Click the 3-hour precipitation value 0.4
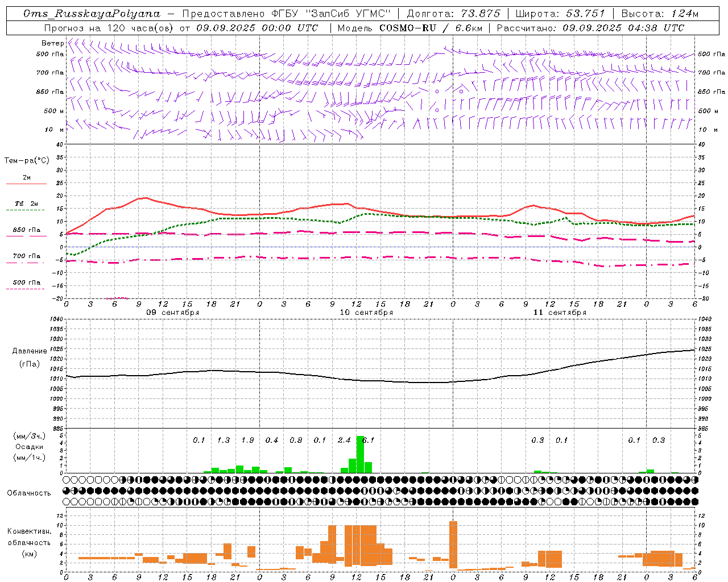 (x=272, y=440)
